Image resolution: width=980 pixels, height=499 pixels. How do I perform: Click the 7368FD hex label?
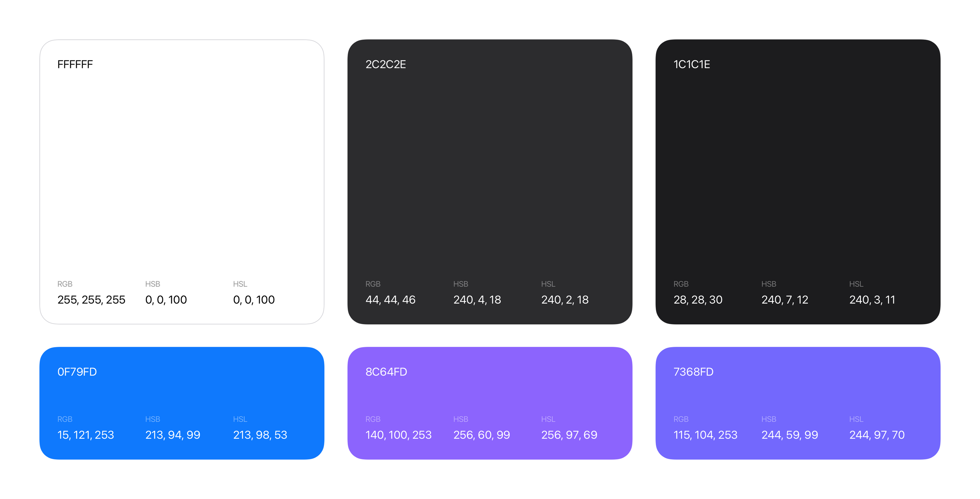693,372
